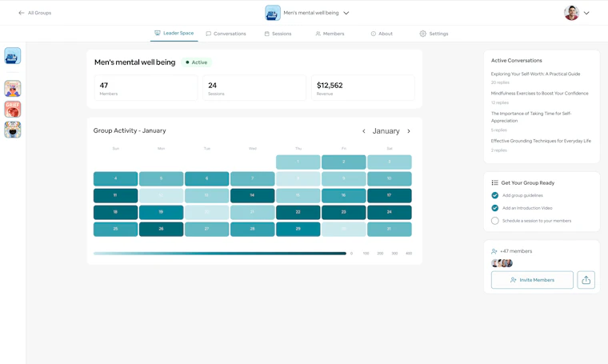608x364 pixels.
Task: Click the '12 replies' text
Action: coord(500,102)
